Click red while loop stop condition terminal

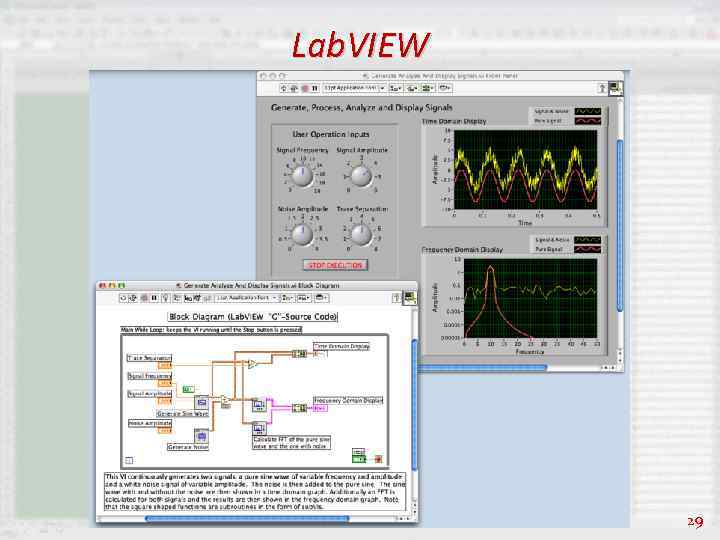378,459
